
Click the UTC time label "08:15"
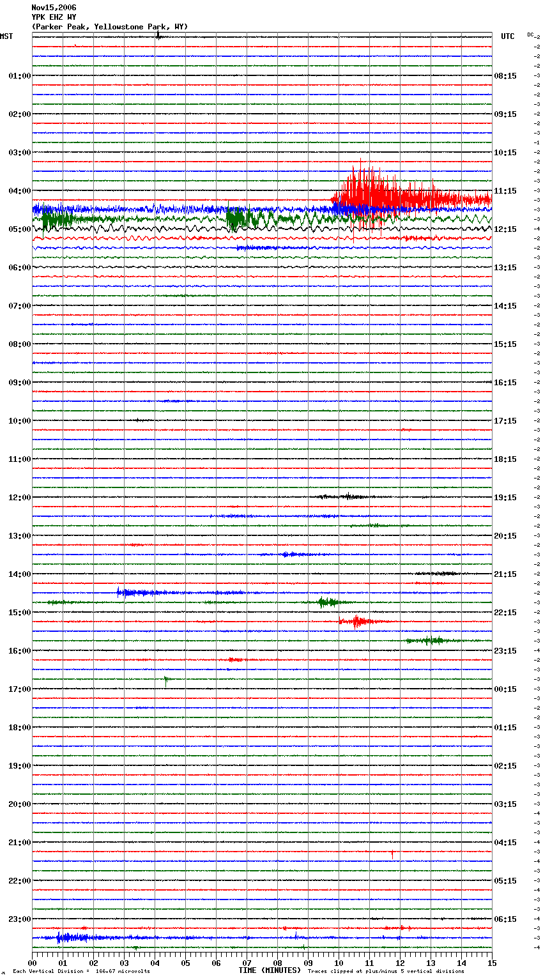[x=505, y=76]
